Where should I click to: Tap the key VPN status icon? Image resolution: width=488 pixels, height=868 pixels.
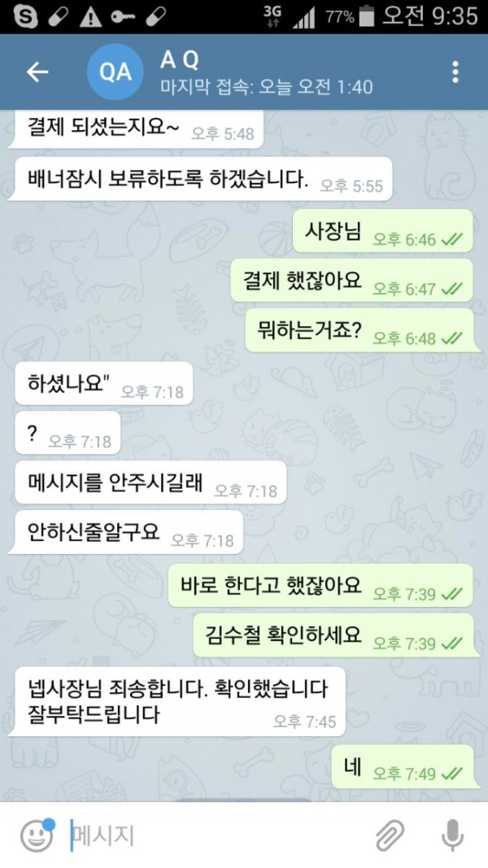coord(123,16)
